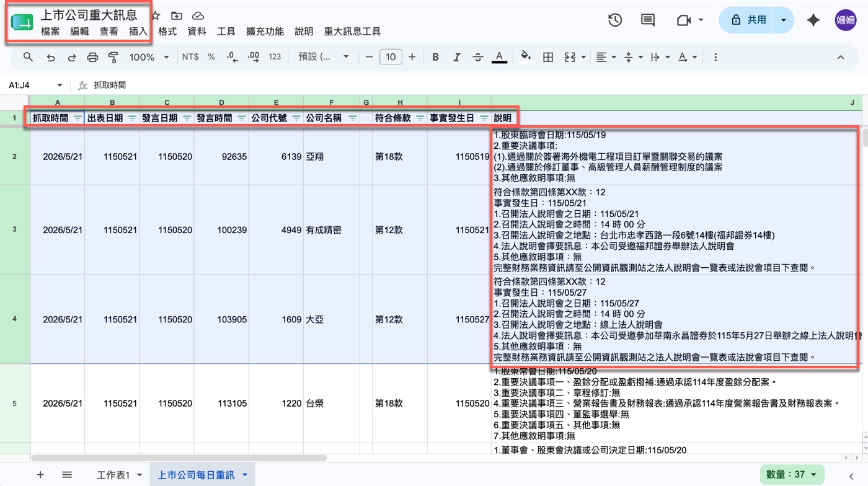The width and height of the screenshot is (868, 486).
Task: Click the move to folder icon
Action: click(x=177, y=15)
